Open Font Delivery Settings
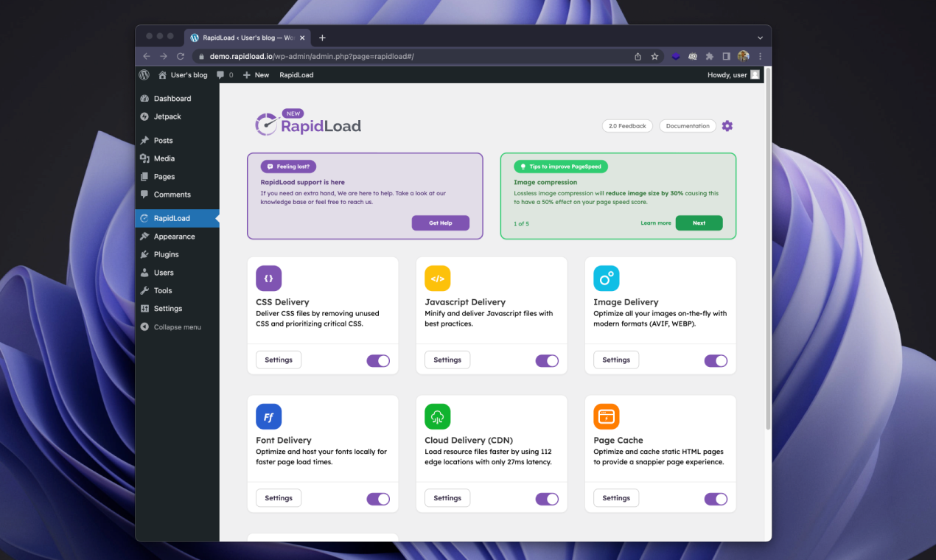 tap(279, 498)
